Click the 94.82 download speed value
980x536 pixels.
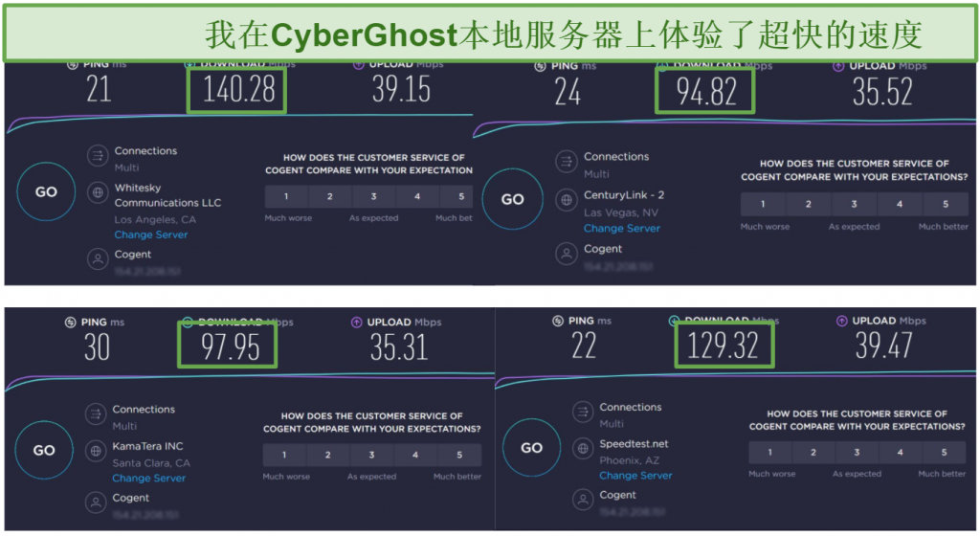706,92
